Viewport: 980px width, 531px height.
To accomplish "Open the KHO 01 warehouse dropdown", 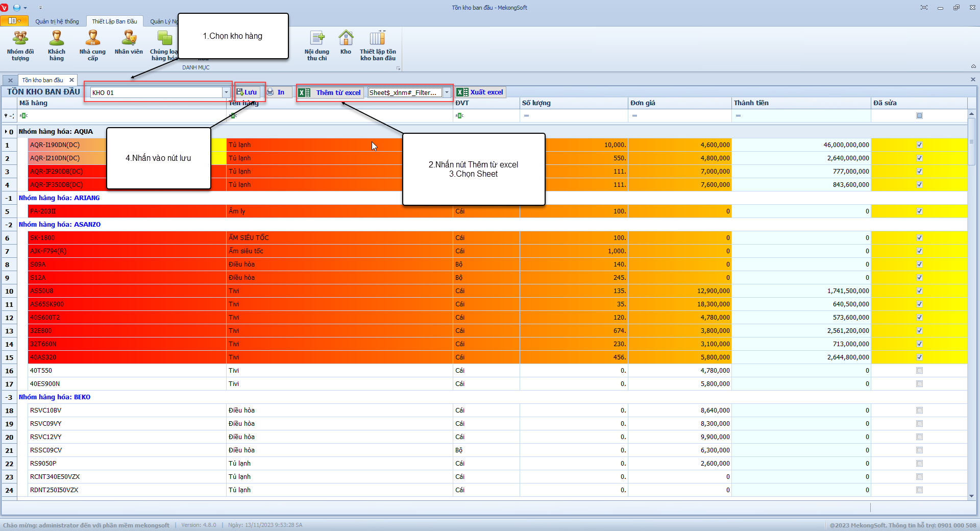I will (226, 92).
